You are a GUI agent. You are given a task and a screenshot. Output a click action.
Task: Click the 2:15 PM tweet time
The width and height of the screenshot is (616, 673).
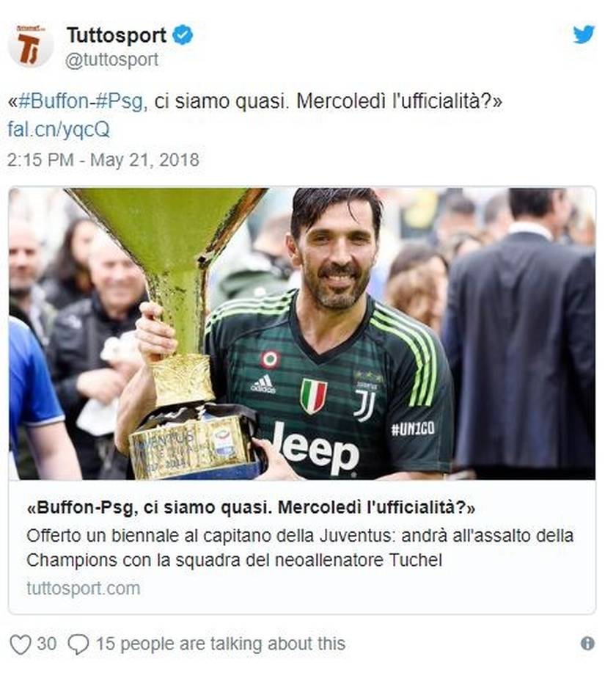click(40, 160)
